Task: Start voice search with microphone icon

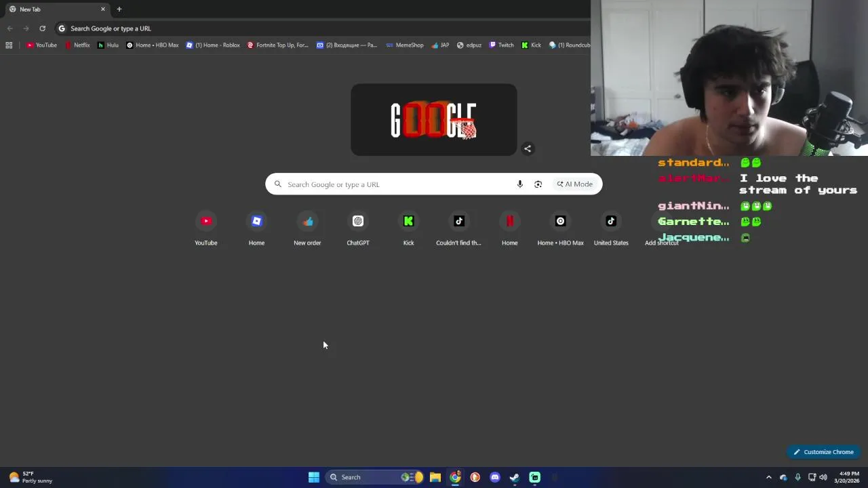Action: pyautogui.click(x=520, y=184)
